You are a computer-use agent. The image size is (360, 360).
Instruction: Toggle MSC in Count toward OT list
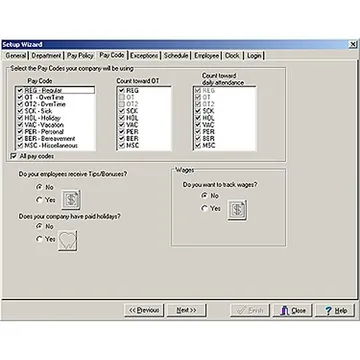click(122, 146)
